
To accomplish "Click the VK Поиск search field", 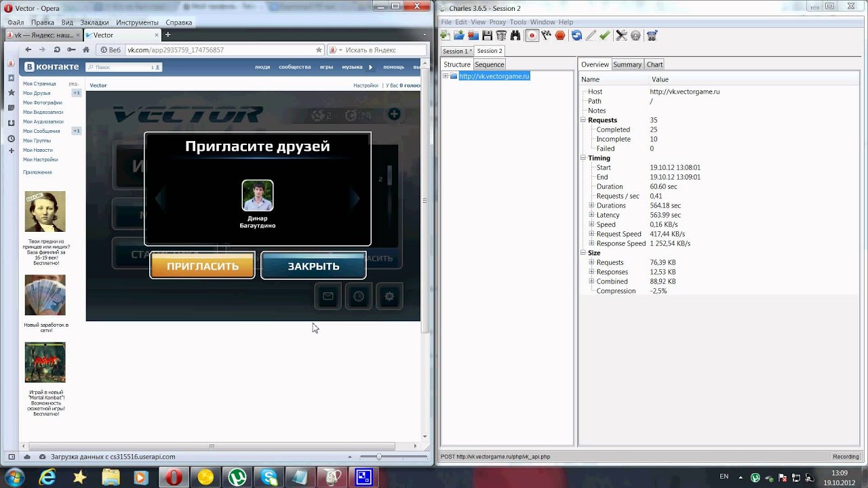I will [123, 67].
